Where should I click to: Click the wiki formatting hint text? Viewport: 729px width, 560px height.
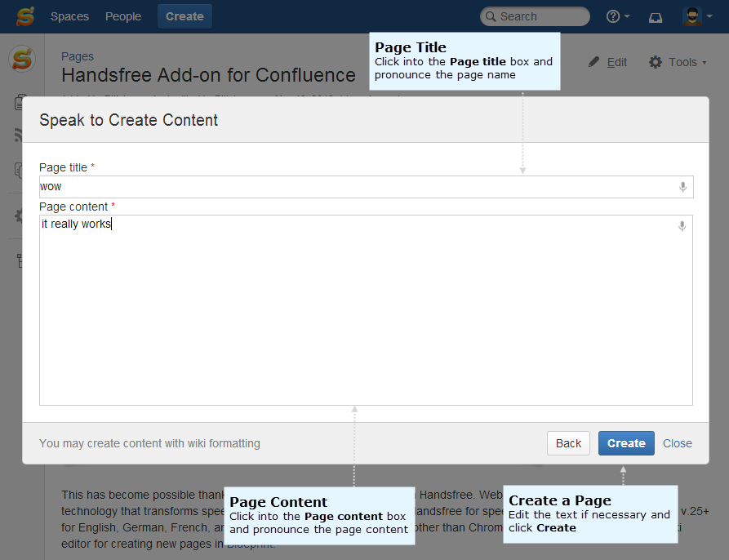[149, 443]
